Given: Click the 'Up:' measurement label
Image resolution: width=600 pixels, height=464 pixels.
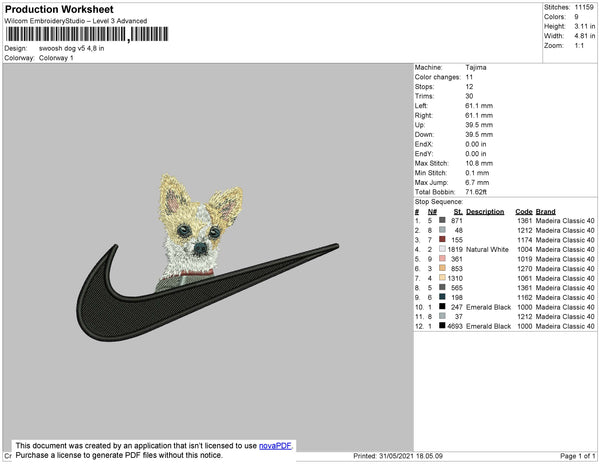Looking at the screenshot, I should tap(420, 125).
